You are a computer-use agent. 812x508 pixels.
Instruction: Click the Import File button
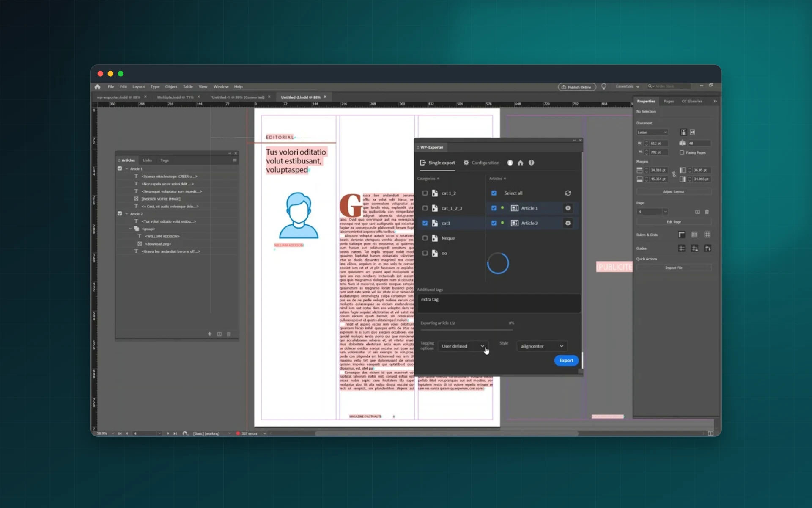point(674,268)
